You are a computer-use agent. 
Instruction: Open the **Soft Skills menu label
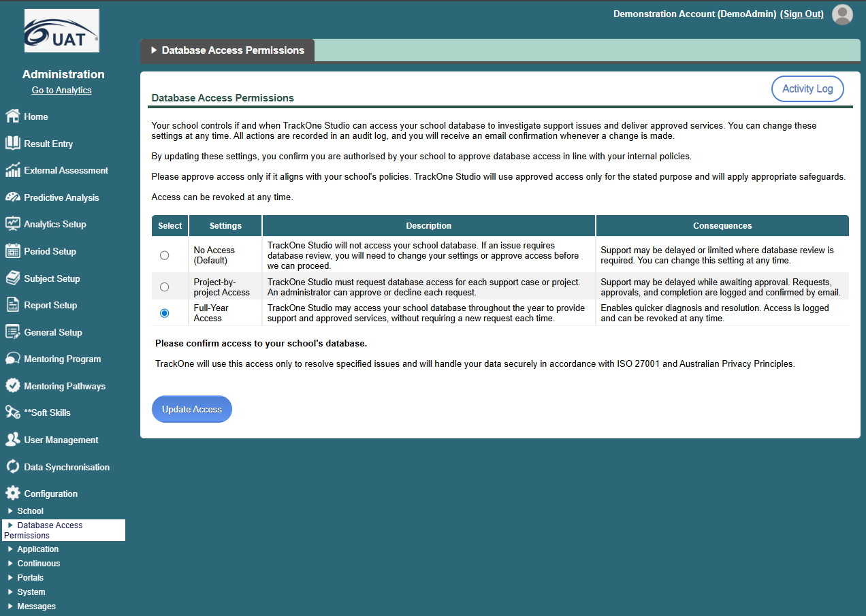click(x=47, y=412)
